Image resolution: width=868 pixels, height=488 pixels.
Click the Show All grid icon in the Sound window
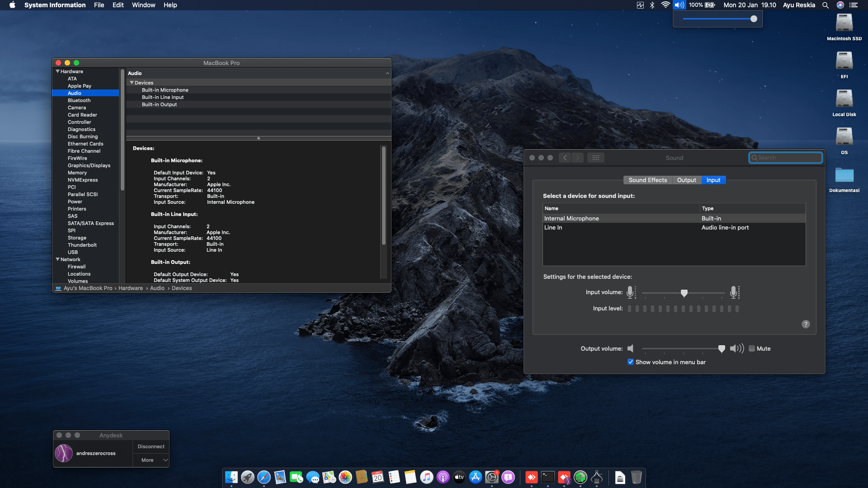596,158
